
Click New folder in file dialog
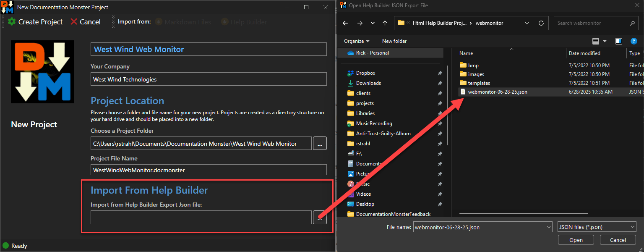tap(394, 41)
